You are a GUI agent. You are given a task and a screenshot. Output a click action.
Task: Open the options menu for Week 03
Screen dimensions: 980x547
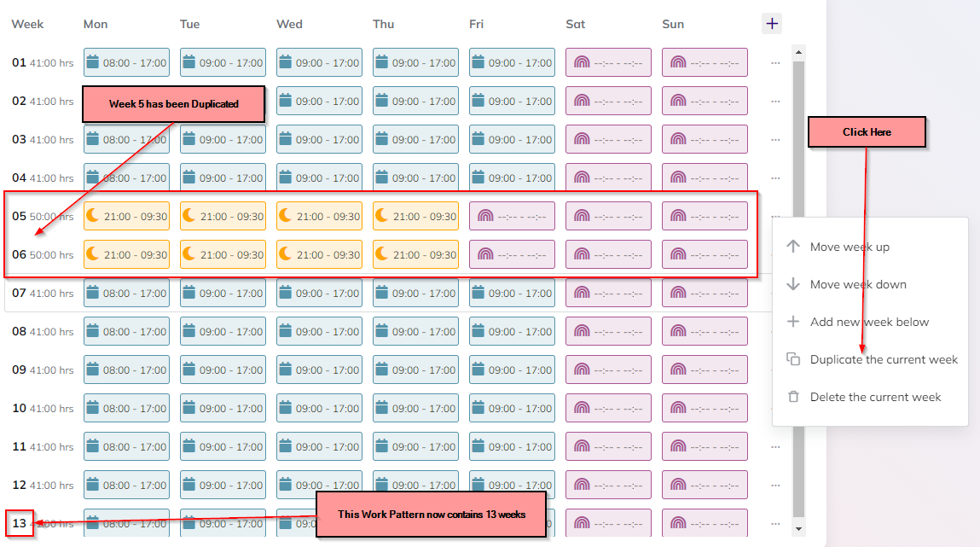(775, 139)
